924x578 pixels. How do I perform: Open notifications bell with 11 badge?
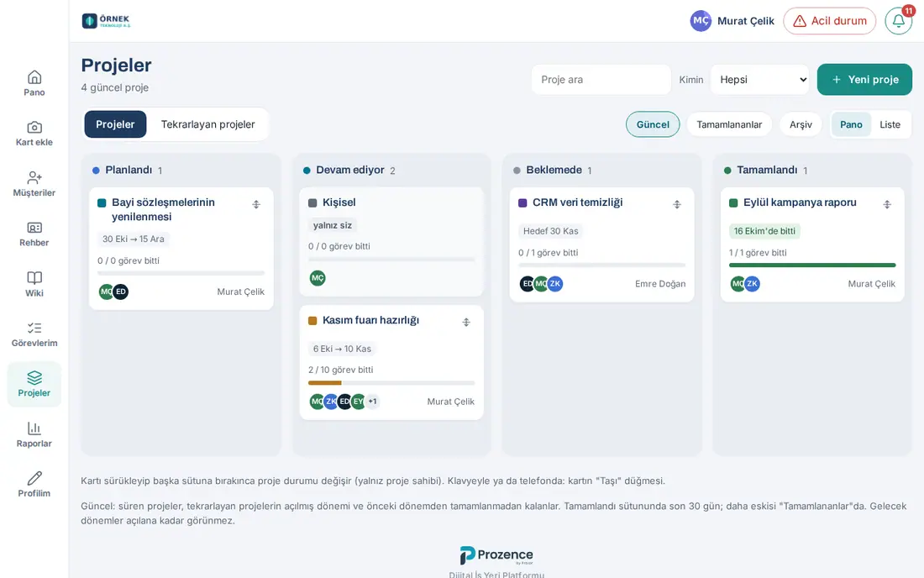[899, 21]
